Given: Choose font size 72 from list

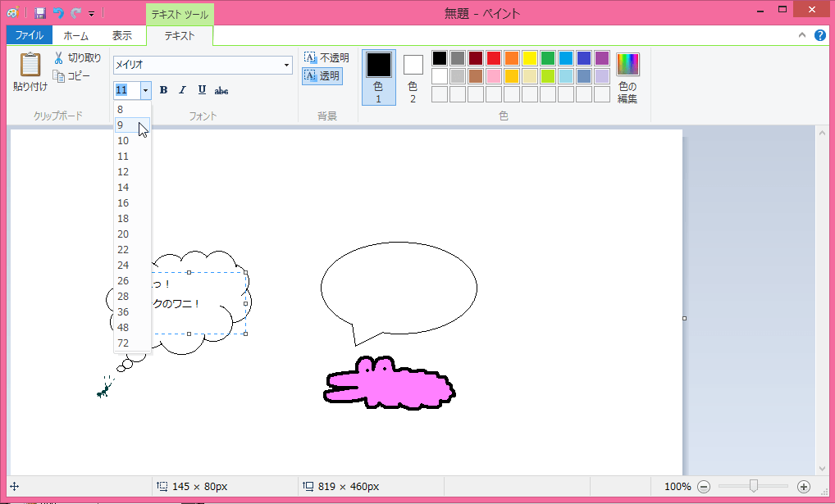Looking at the screenshot, I should [x=132, y=343].
